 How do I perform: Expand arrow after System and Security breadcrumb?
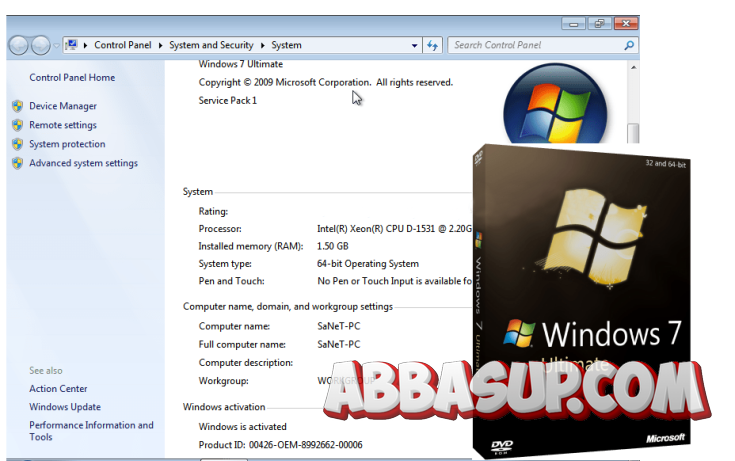(x=262, y=45)
